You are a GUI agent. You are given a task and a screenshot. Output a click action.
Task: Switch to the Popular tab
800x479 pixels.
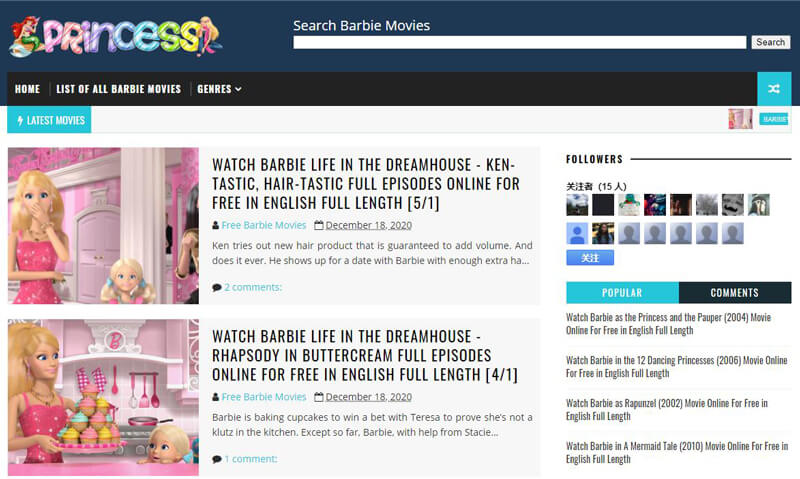(622, 292)
